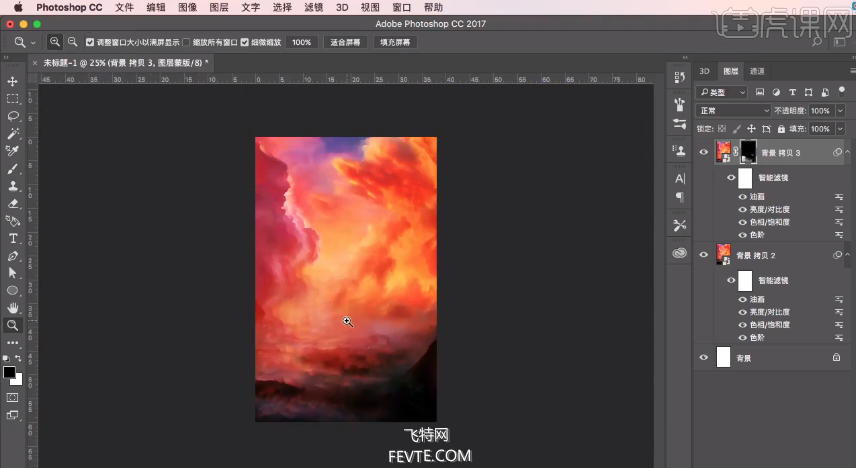Collapse smart filters of 背景 拷贝 2
The width and height of the screenshot is (856, 468).
[x=847, y=255]
